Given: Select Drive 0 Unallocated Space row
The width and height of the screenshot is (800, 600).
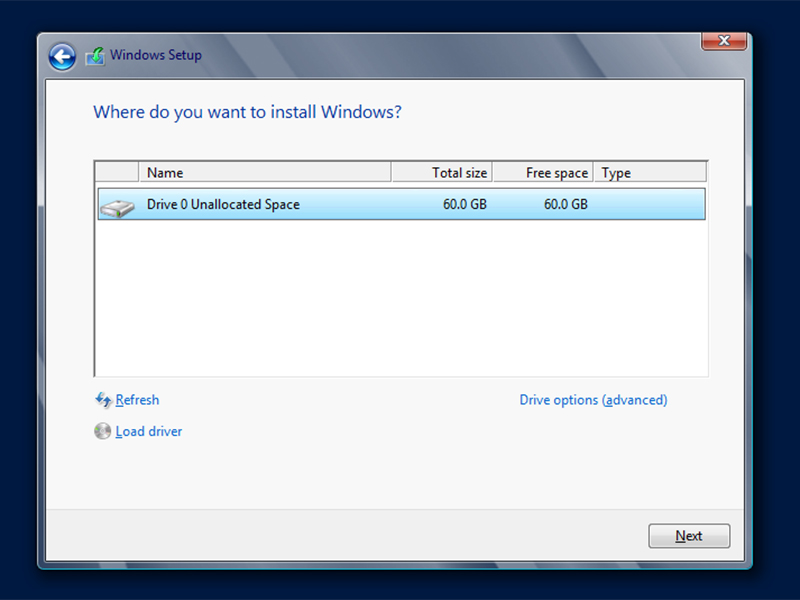Looking at the screenshot, I should click(x=402, y=204).
